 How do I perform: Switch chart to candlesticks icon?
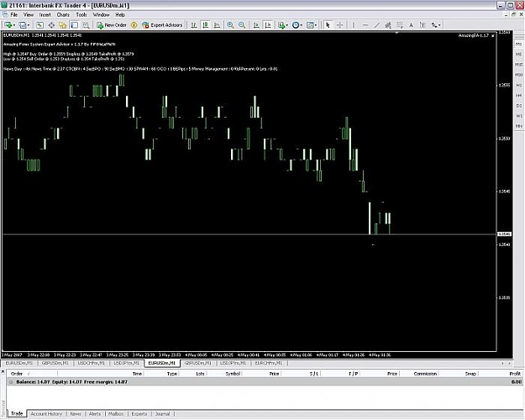click(205, 25)
